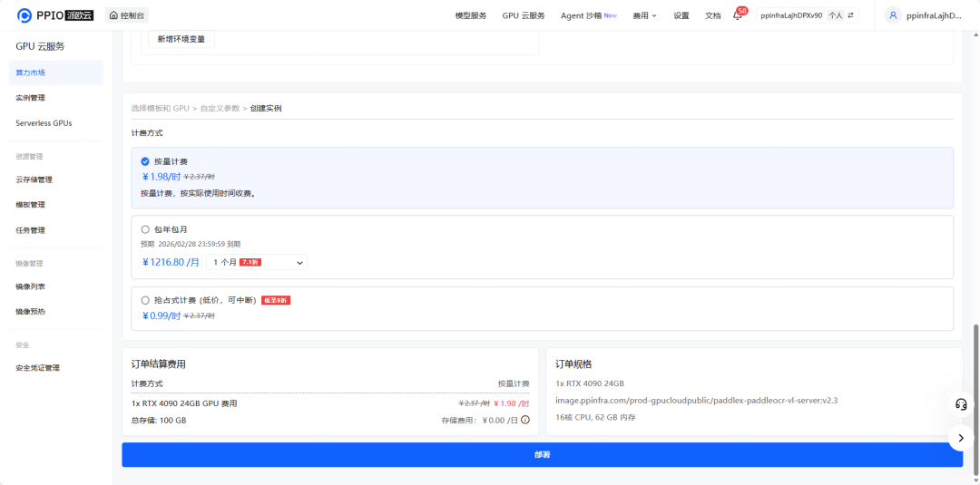Click the 控制台 home icon button

[127, 15]
